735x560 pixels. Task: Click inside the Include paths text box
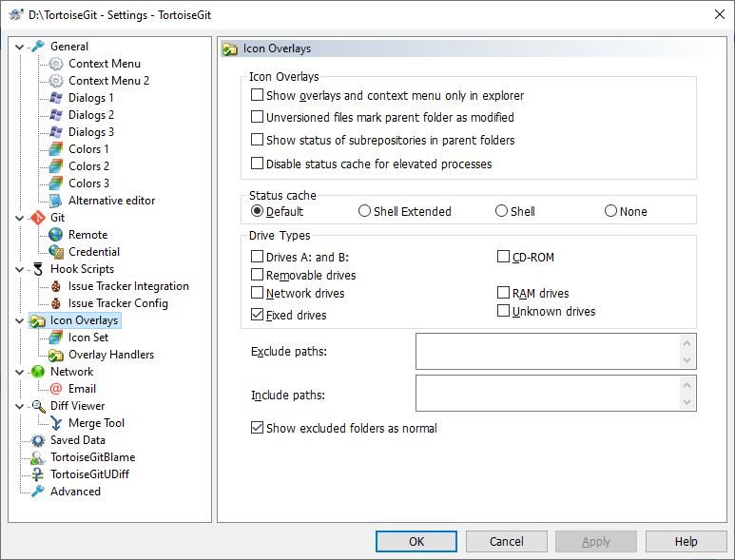click(x=547, y=393)
